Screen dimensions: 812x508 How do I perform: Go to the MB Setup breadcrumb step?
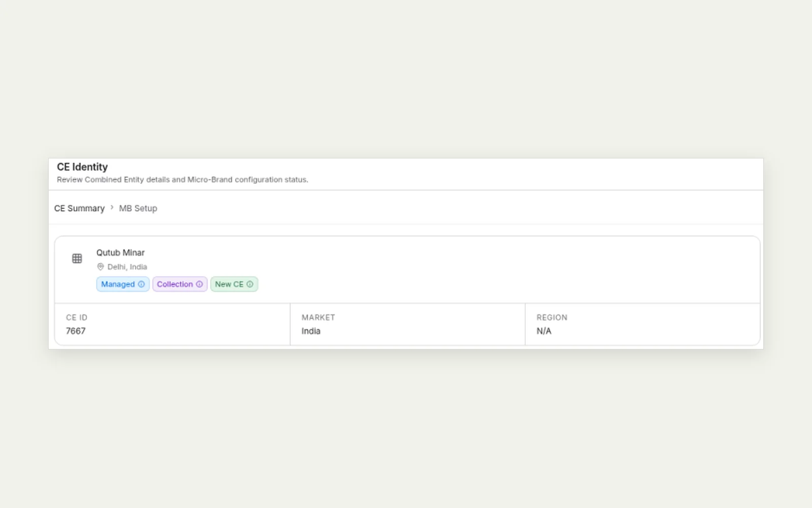138,208
